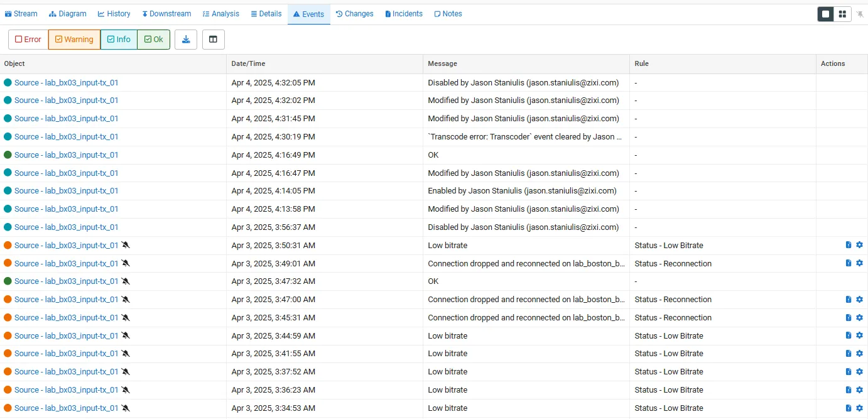Open the Downstream tab
Image resolution: width=868 pixels, height=419 pixels.
coord(166,14)
